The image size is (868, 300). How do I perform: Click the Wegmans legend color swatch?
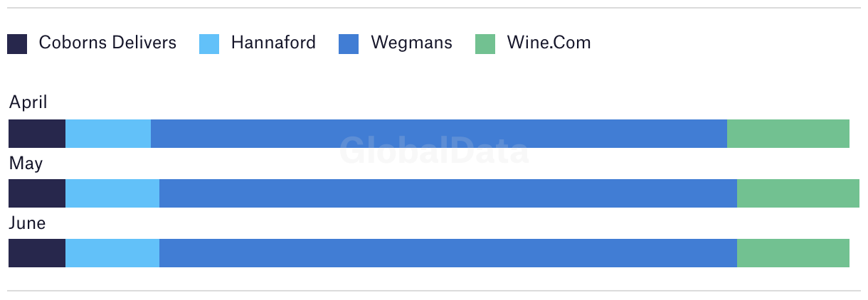(x=349, y=44)
